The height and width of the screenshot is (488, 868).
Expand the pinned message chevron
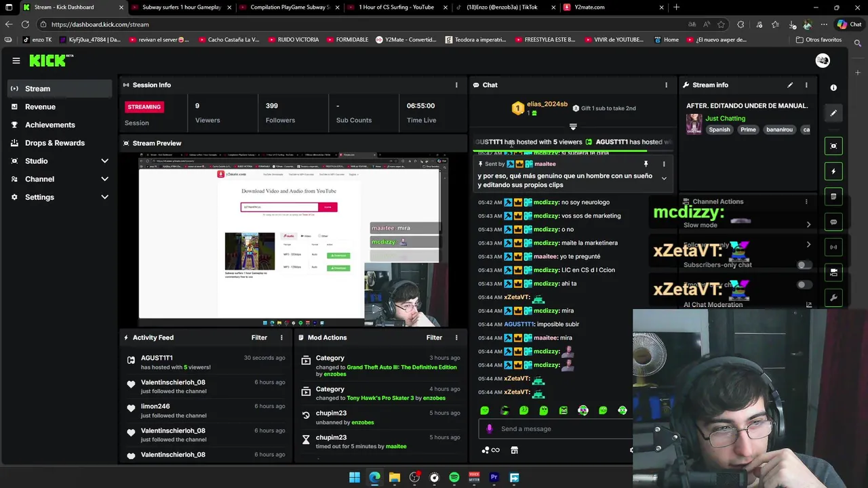pos(664,178)
